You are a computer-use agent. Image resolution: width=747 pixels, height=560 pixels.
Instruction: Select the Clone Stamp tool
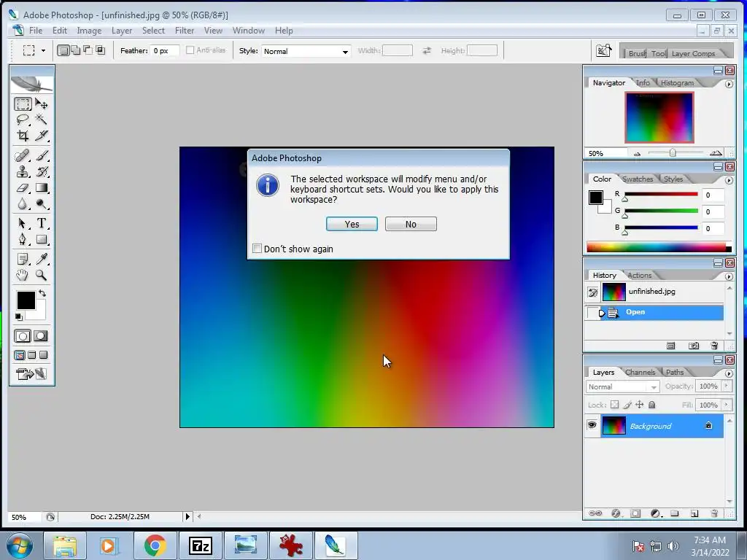23,172
